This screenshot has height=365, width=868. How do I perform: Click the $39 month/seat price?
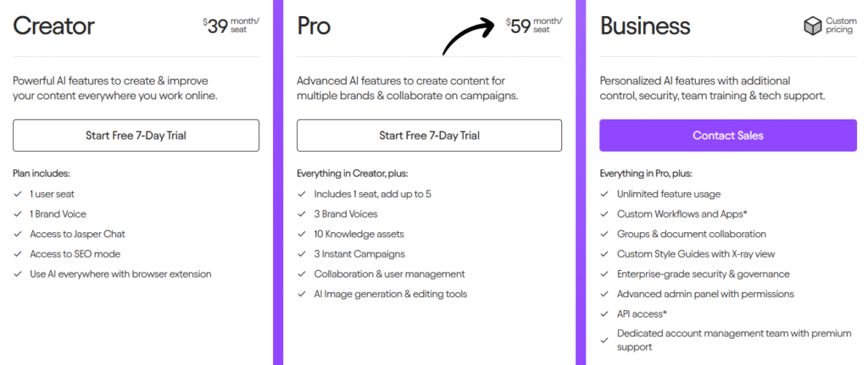click(231, 25)
